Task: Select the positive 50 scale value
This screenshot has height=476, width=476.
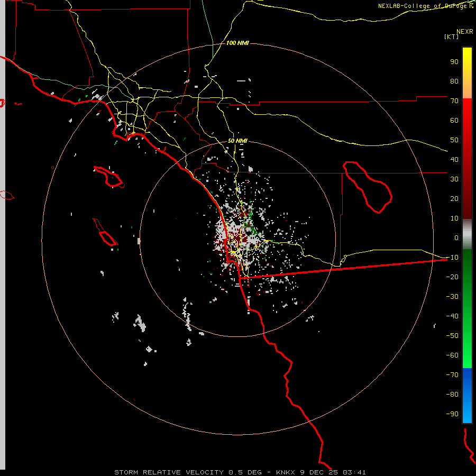Action: click(454, 140)
